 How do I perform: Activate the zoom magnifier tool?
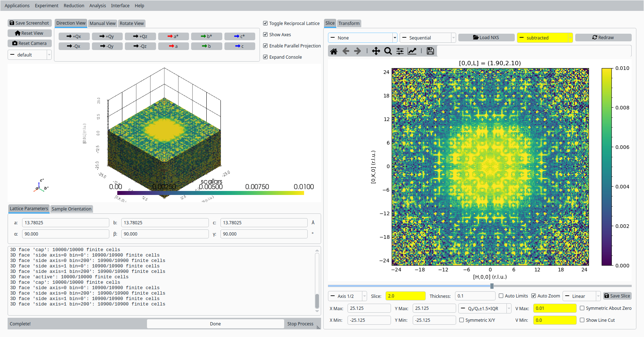[x=388, y=51]
